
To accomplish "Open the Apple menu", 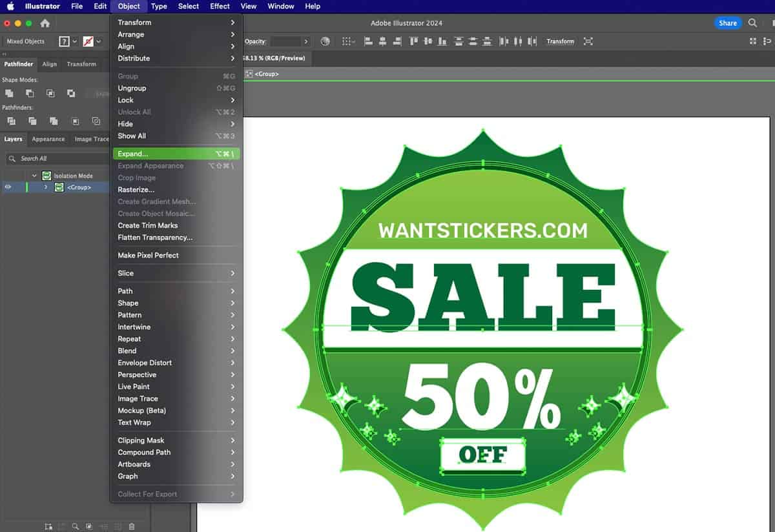I will (10, 6).
